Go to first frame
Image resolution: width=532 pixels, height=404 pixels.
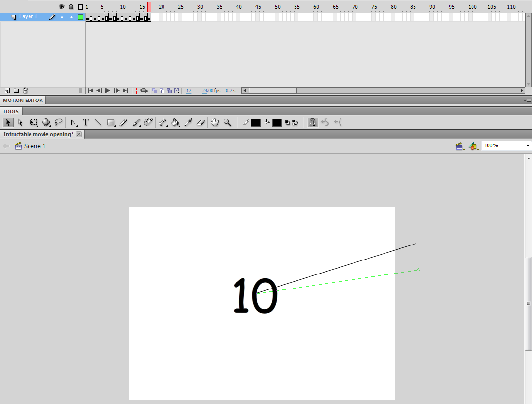click(x=90, y=91)
